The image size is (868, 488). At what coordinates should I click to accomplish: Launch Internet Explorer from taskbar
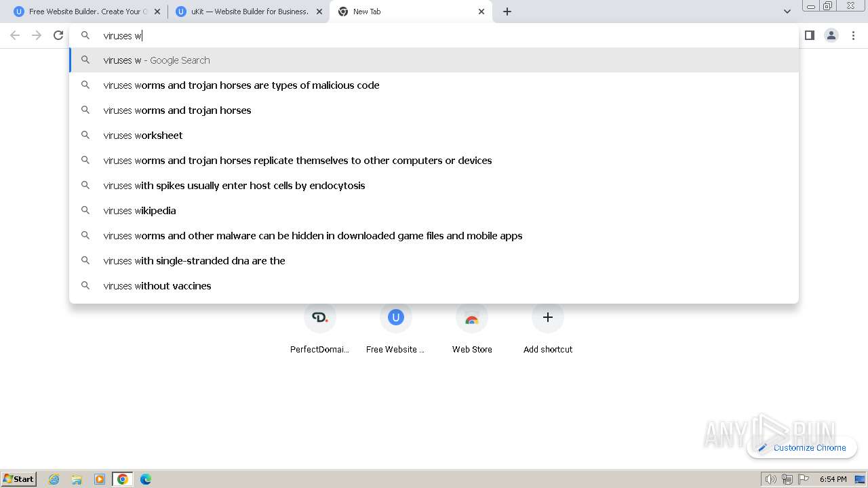54,479
